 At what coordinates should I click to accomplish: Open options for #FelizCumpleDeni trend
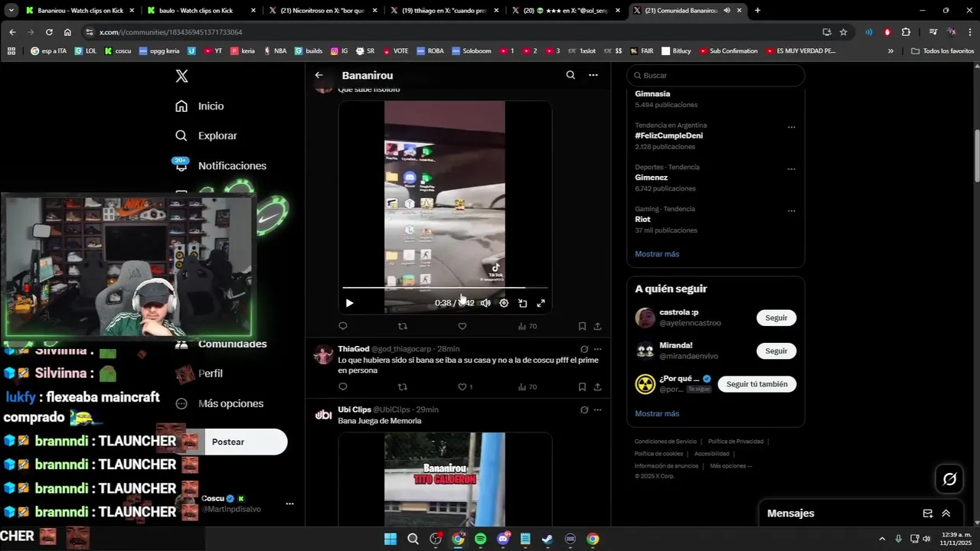point(792,127)
